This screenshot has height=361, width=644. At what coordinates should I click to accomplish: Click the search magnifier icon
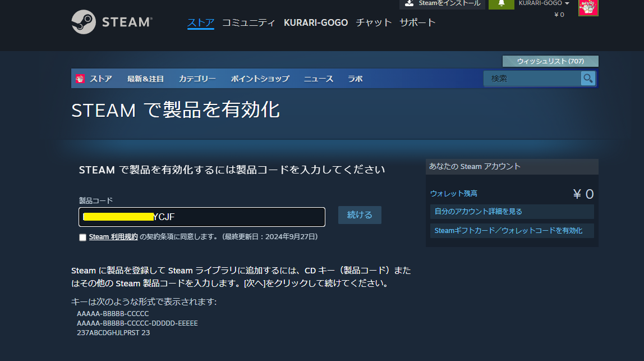[x=587, y=79]
